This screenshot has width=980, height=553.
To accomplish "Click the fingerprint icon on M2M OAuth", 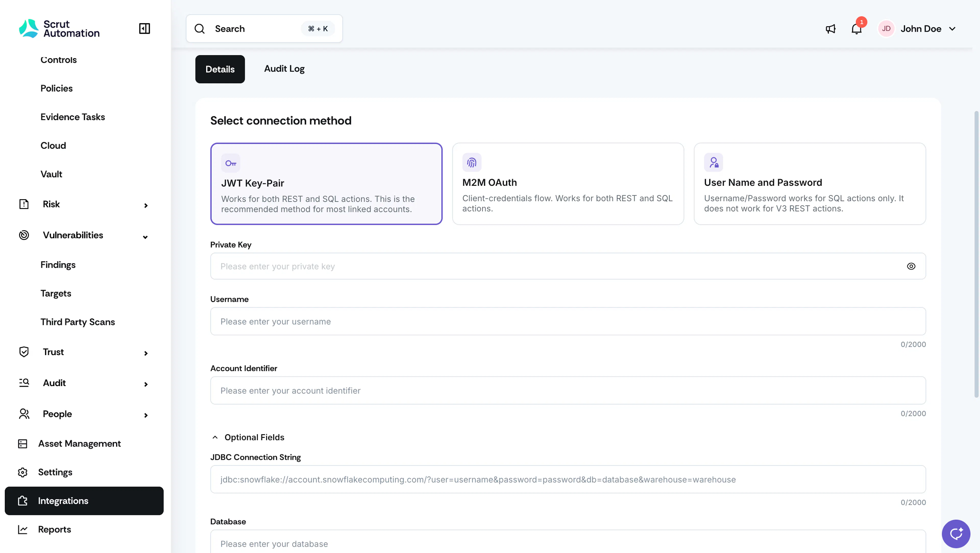I will [x=472, y=163].
